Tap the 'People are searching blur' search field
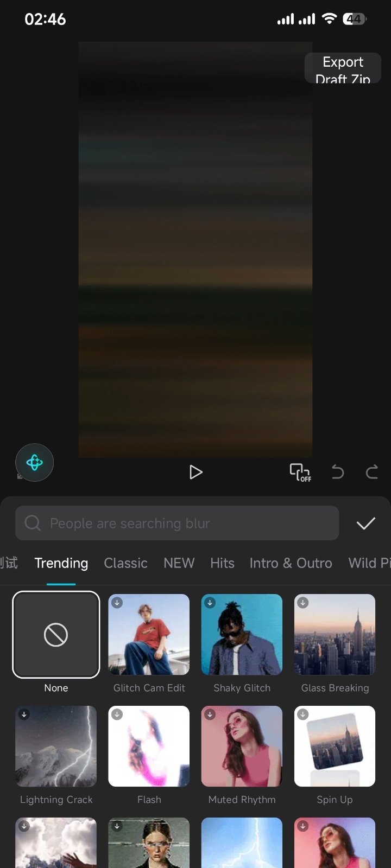391x868 pixels. click(177, 523)
